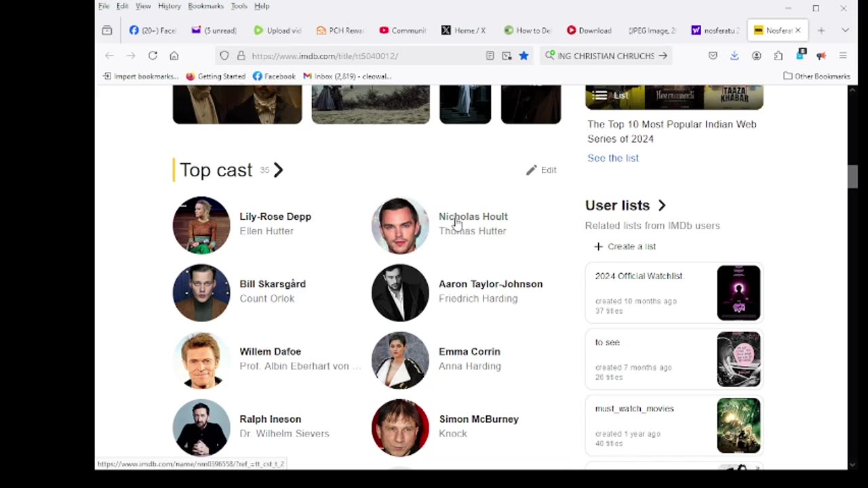
Task: Click the page vertical scrollbar thumb
Action: coord(852,176)
